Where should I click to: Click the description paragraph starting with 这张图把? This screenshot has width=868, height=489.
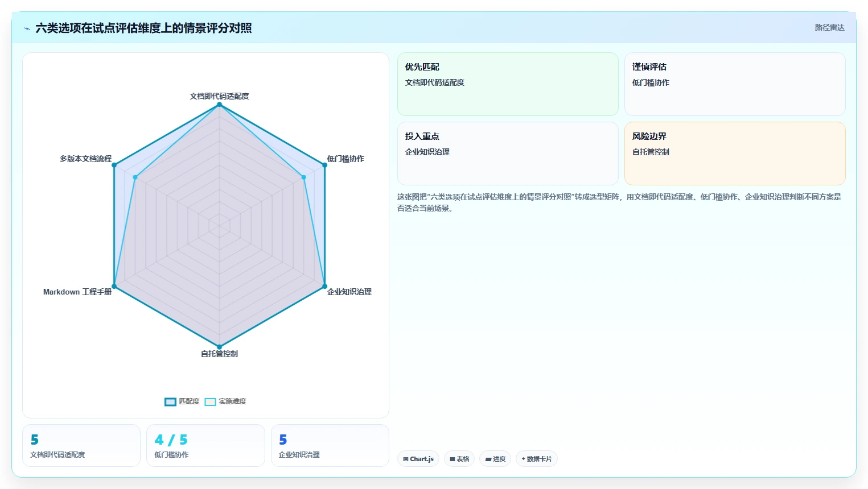pos(619,202)
